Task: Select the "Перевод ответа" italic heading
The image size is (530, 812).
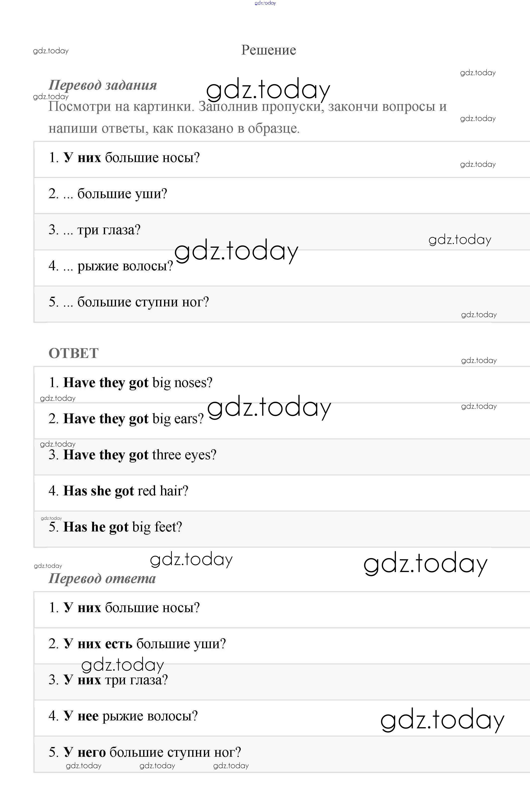Action: pyautogui.click(x=102, y=578)
